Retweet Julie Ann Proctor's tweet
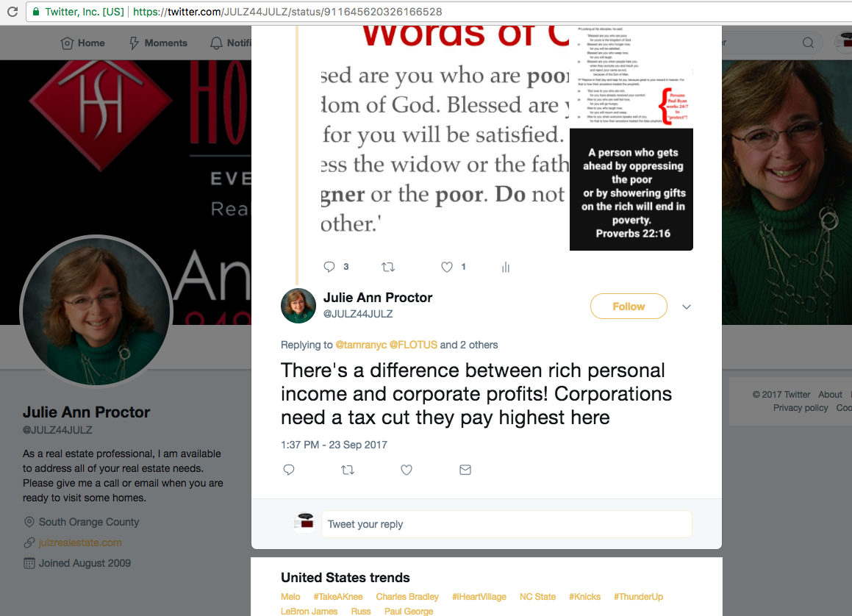The image size is (852, 616). pyautogui.click(x=348, y=470)
